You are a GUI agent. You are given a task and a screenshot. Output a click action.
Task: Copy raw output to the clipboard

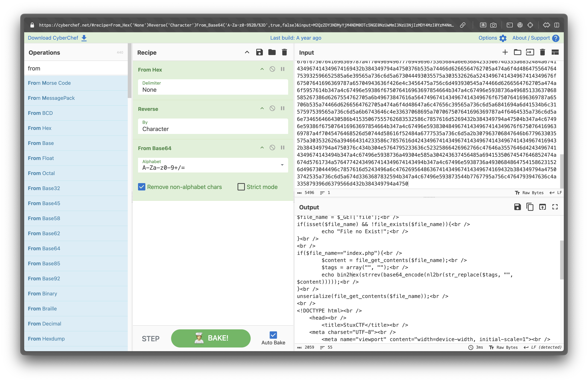530,207
